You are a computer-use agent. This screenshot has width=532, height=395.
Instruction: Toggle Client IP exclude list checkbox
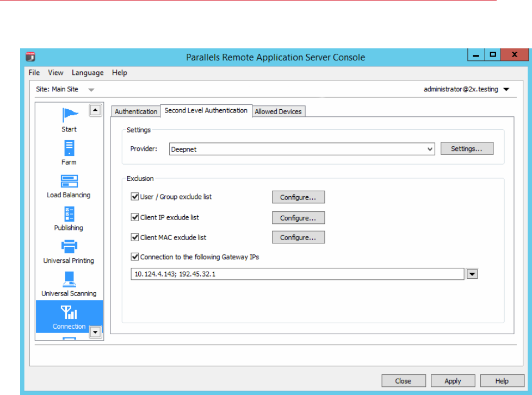tap(135, 217)
